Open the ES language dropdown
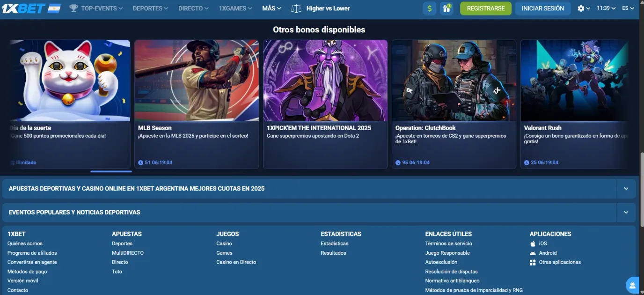The image size is (644, 295). tap(629, 8)
